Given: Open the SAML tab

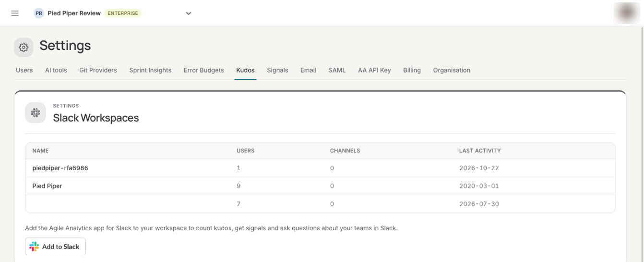Looking at the screenshot, I should [x=337, y=70].
